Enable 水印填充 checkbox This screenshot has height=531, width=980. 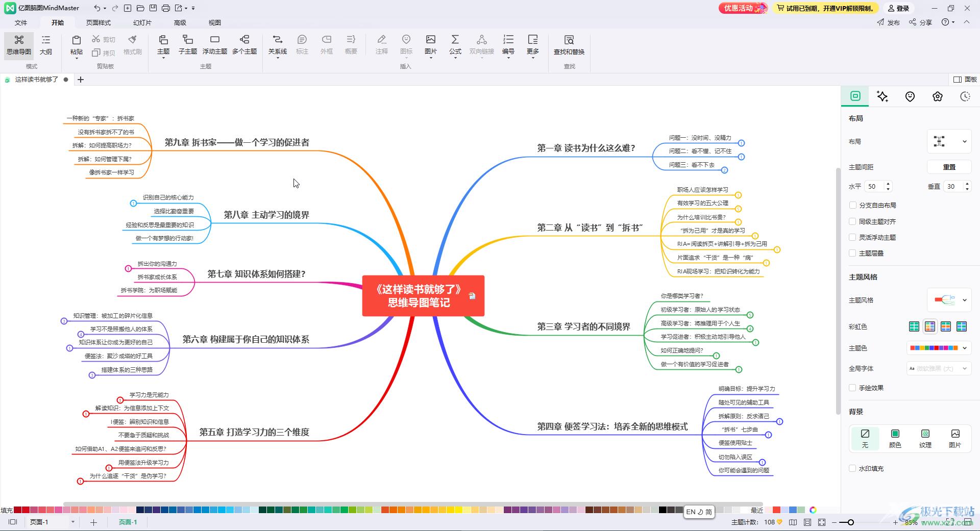coord(852,468)
